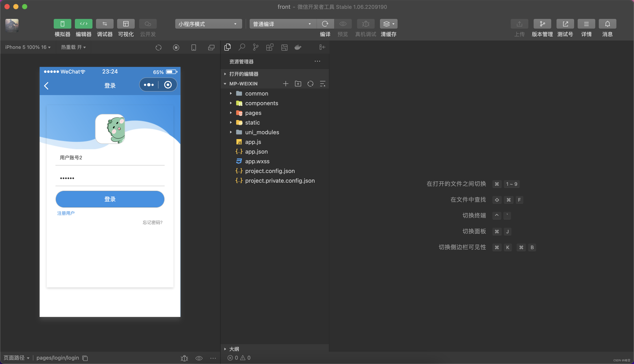This screenshot has width=634, height=364.
Task: Open the search tab in sidebar
Action: [x=241, y=47]
